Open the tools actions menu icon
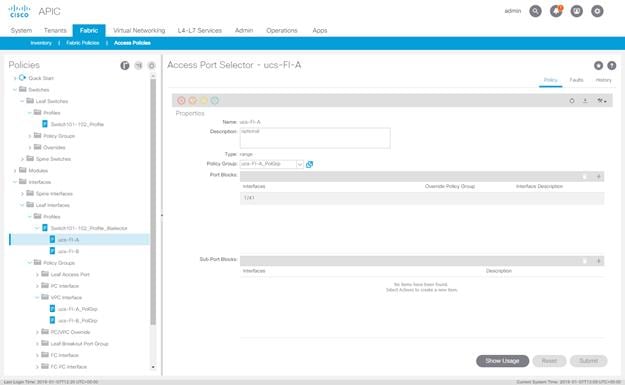This screenshot has height=385, width=625. pos(601,101)
